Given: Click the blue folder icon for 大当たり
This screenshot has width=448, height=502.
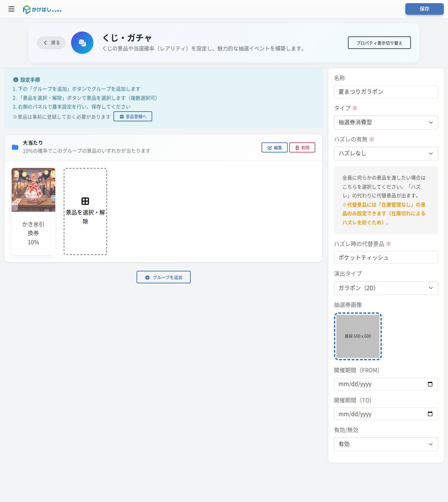Looking at the screenshot, I should pyautogui.click(x=15, y=147).
